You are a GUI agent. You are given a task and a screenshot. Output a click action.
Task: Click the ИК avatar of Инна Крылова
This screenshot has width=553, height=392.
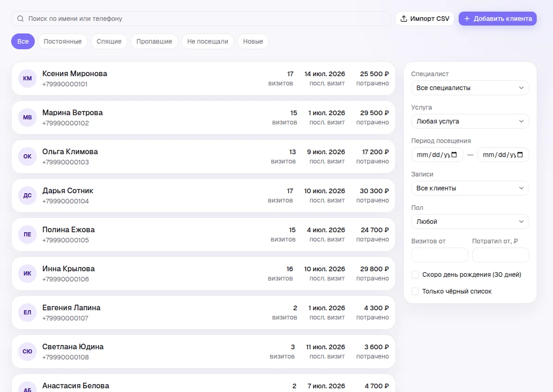[x=27, y=274]
